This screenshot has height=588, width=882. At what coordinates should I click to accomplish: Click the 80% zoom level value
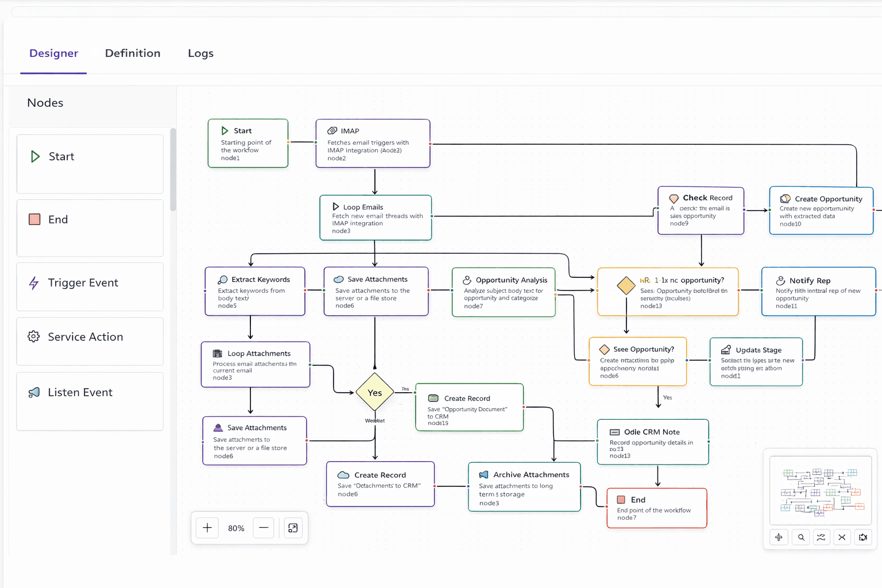[x=236, y=528]
